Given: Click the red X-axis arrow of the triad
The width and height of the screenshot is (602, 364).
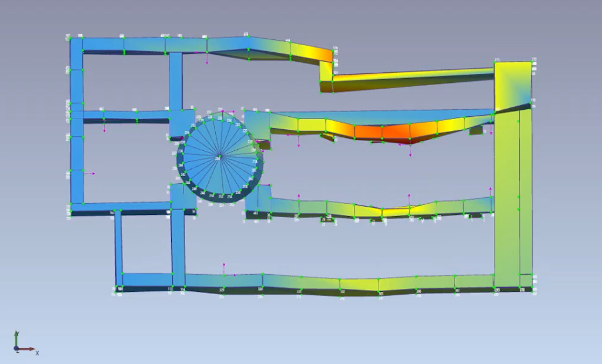Looking at the screenshot, I should pos(27,349).
